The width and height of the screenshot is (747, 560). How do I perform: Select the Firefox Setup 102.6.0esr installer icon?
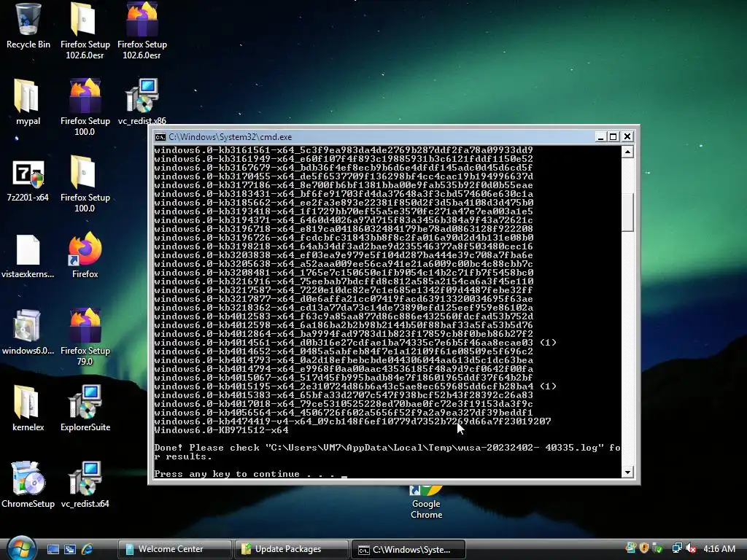click(142, 31)
